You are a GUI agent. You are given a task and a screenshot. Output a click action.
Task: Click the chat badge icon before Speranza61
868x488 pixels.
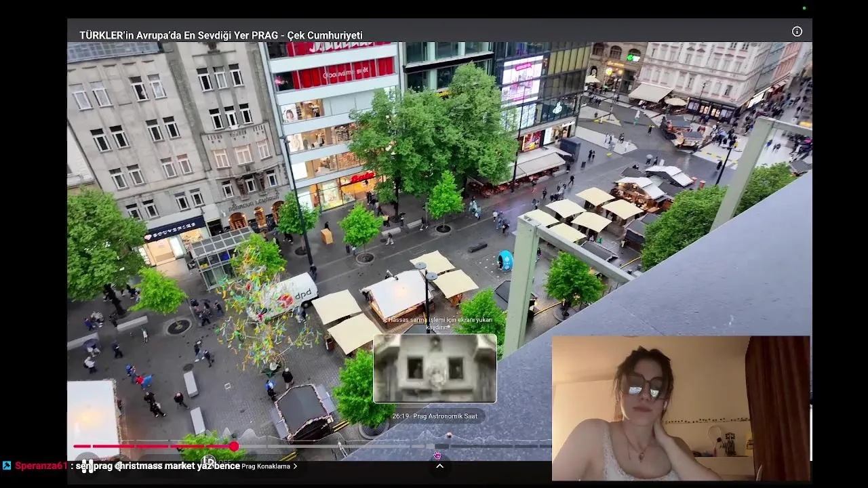coord(7,466)
